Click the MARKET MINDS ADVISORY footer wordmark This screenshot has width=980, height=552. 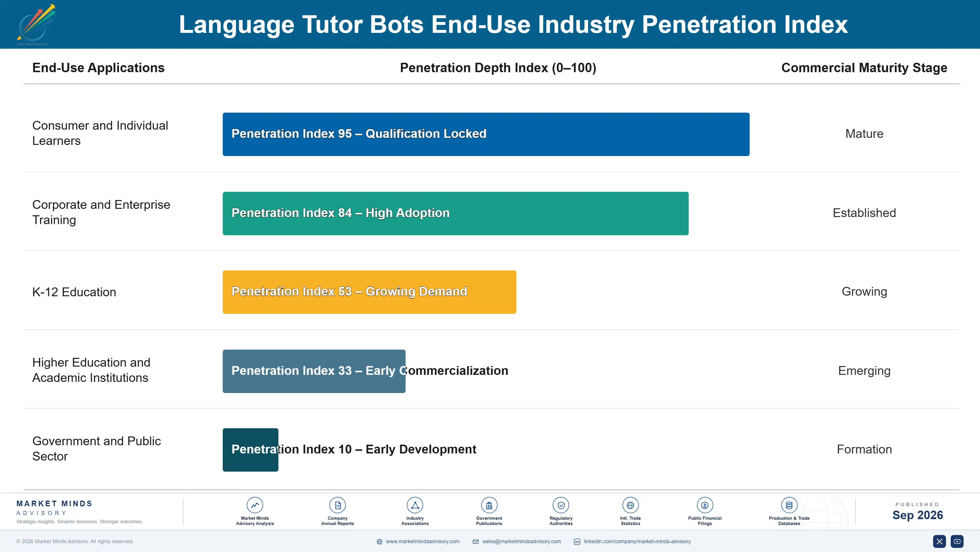click(x=54, y=508)
